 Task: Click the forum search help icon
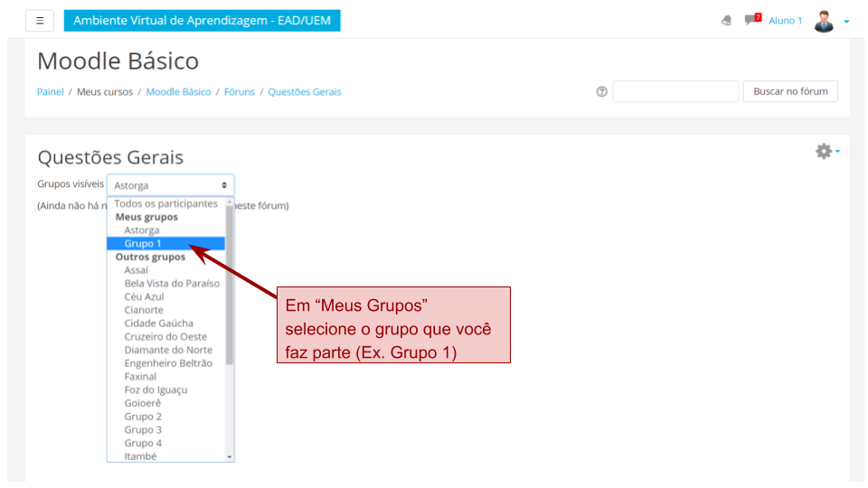pyautogui.click(x=601, y=92)
